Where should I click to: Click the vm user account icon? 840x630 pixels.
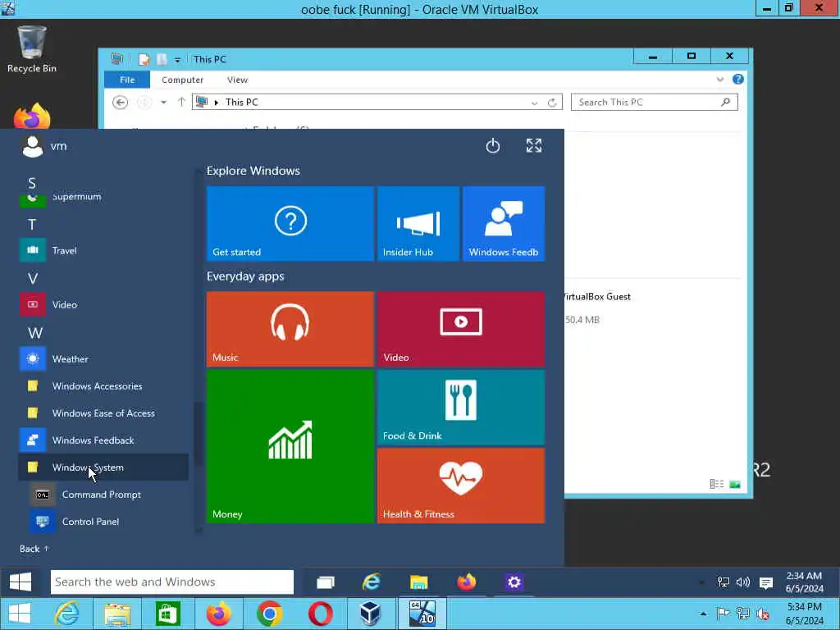click(32, 146)
